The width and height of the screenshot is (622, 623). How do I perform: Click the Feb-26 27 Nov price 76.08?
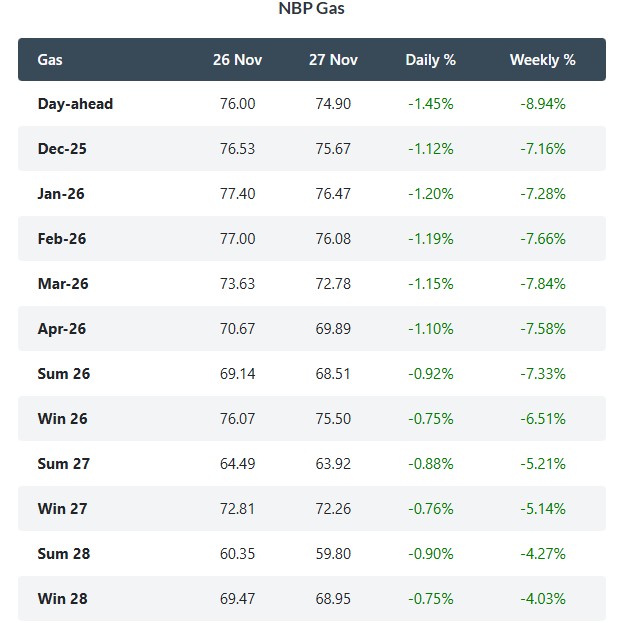click(333, 239)
